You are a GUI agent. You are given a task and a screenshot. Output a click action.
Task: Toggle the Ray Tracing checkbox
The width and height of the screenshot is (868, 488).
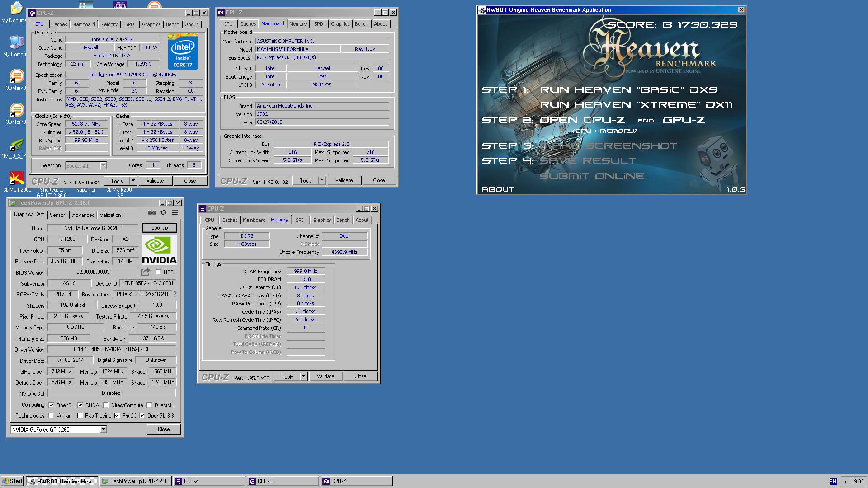[80, 416]
